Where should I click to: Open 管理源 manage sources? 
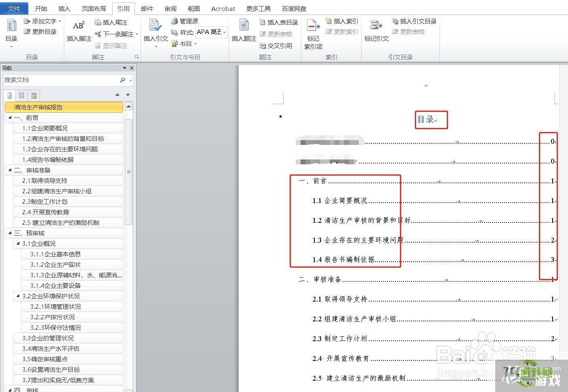click(185, 21)
